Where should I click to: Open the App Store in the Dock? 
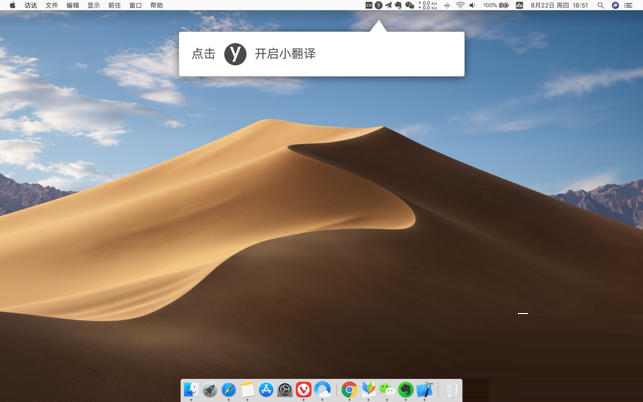[x=266, y=390]
